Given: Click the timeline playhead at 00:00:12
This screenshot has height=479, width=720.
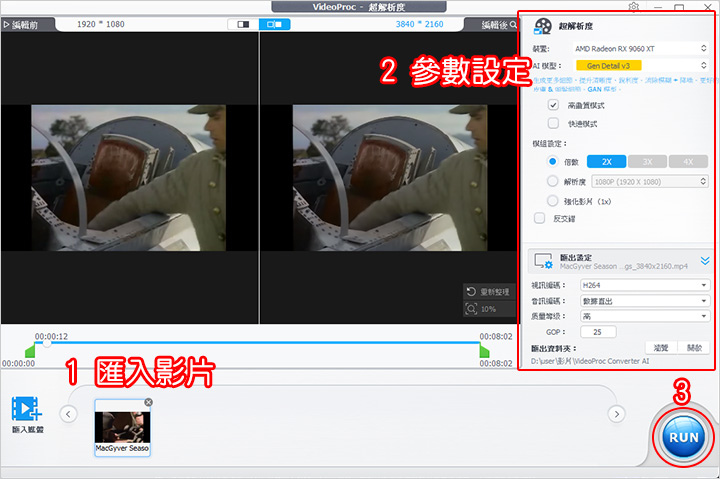Looking at the screenshot, I should pyautogui.click(x=46, y=343).
